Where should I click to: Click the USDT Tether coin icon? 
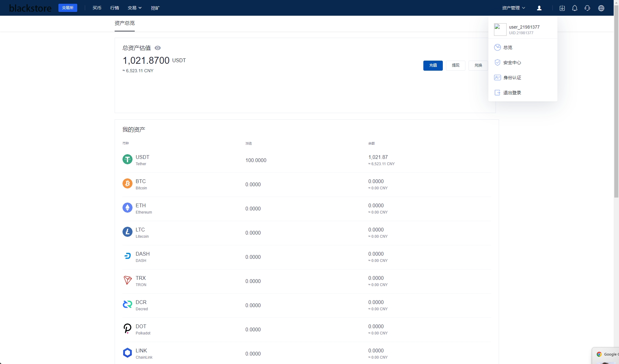pos(128,160)
